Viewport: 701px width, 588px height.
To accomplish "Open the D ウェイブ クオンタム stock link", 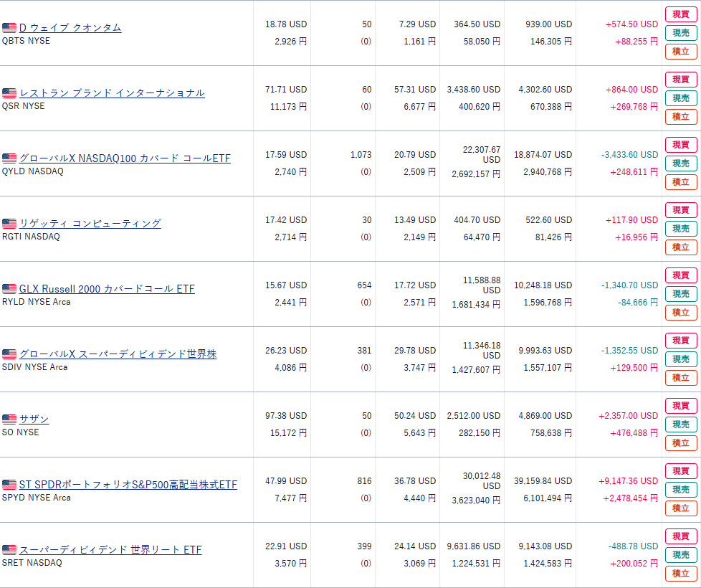I will [x=70, y=28].
